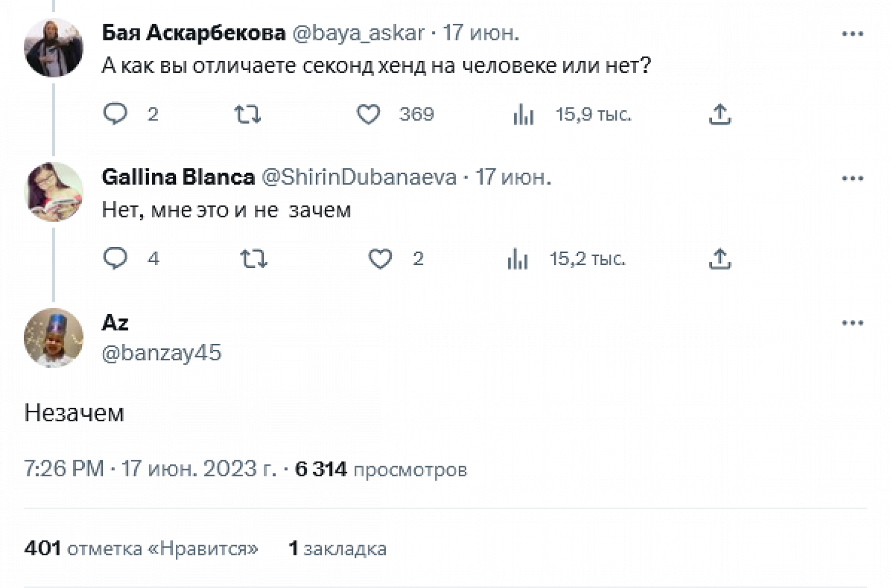Viewport: 891px width, 588px height.
Task: Reply to Бая Аскарбекова's tweet
Action: point(115,113)
